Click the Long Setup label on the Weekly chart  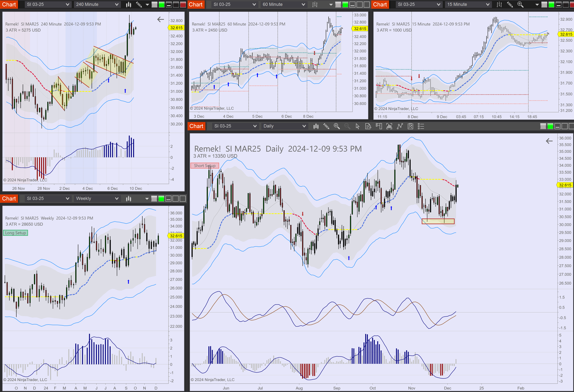pos(15,233)
